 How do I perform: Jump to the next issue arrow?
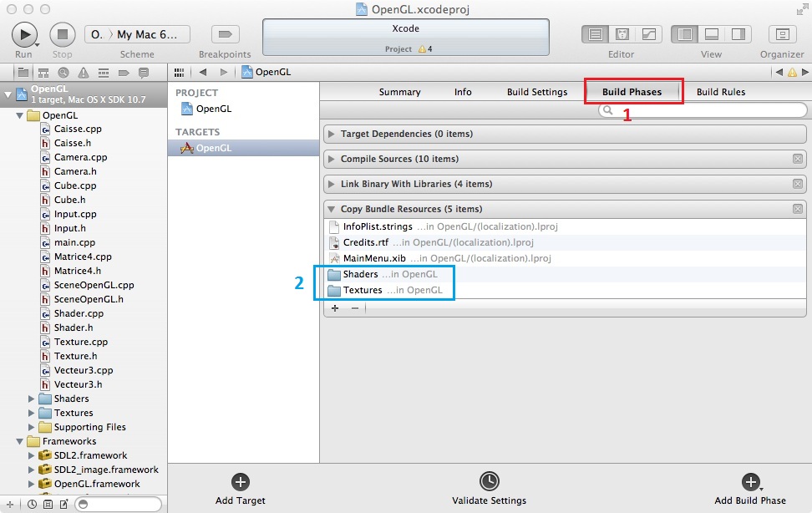804,72
